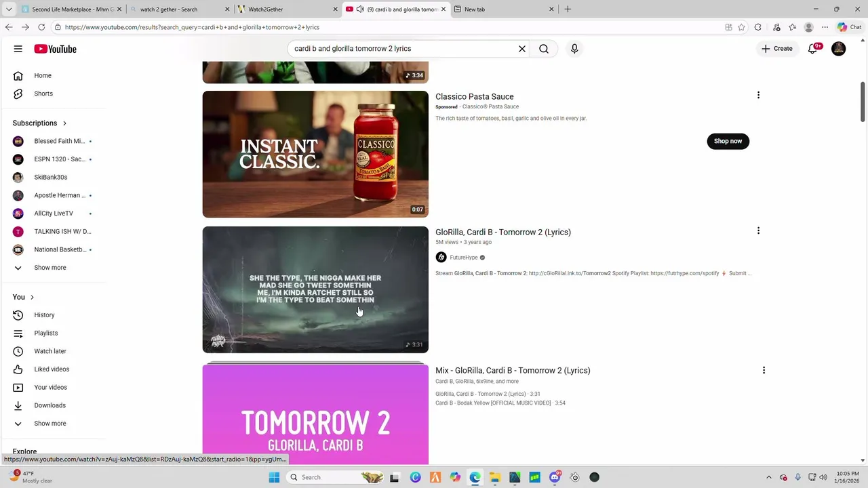868x488 pixels.
Task: Switch to Second Life Marketplace tab
Action: tap(71, 9)
